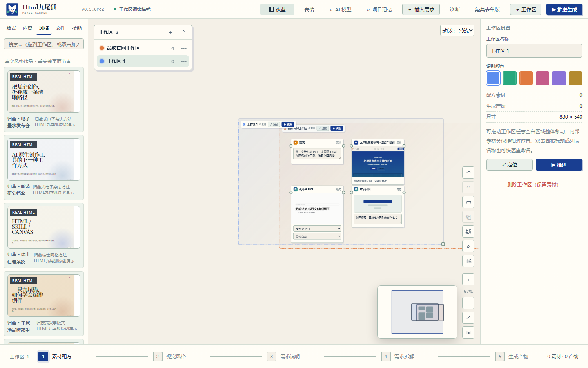Open more options for 工作区 1 row
Image resolution: width=588 pixels, height=368 pixels.
pos(184,61)
